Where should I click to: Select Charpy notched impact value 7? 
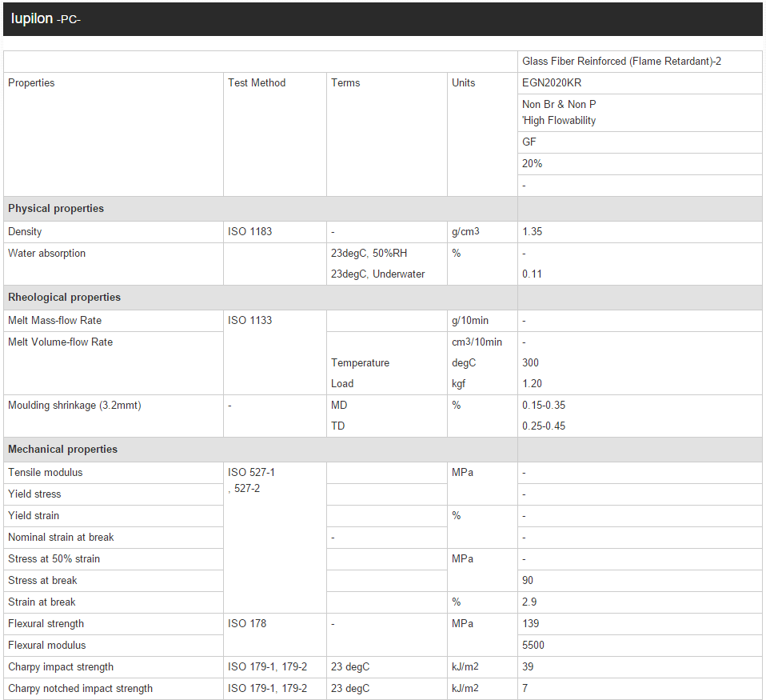[x=525, y=688]
